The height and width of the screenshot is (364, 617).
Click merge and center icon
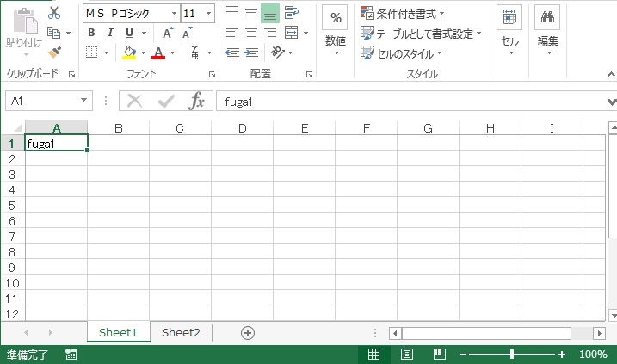point(291,33)
